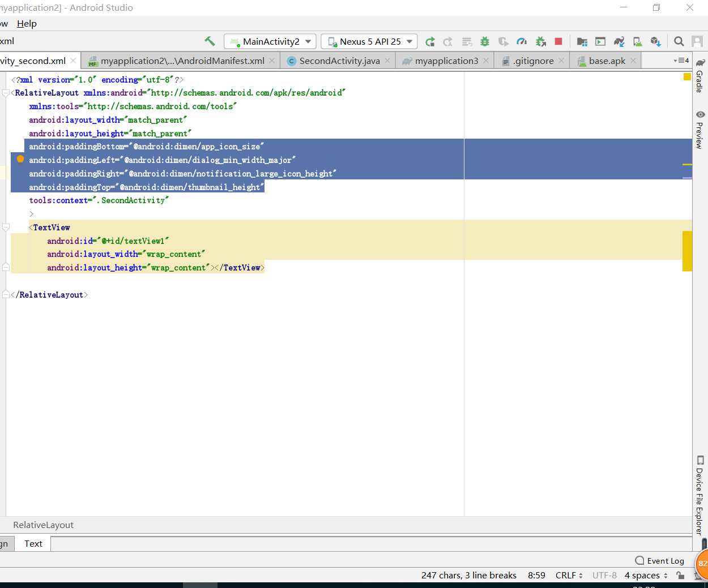Viewport: 708px width, 588px height.
Task: Click the red Stop button
Action: (x=558, y=41)
